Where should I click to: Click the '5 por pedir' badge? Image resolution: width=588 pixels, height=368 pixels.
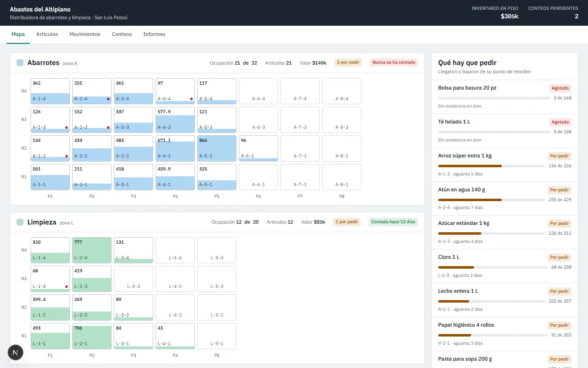pos(348,63)
